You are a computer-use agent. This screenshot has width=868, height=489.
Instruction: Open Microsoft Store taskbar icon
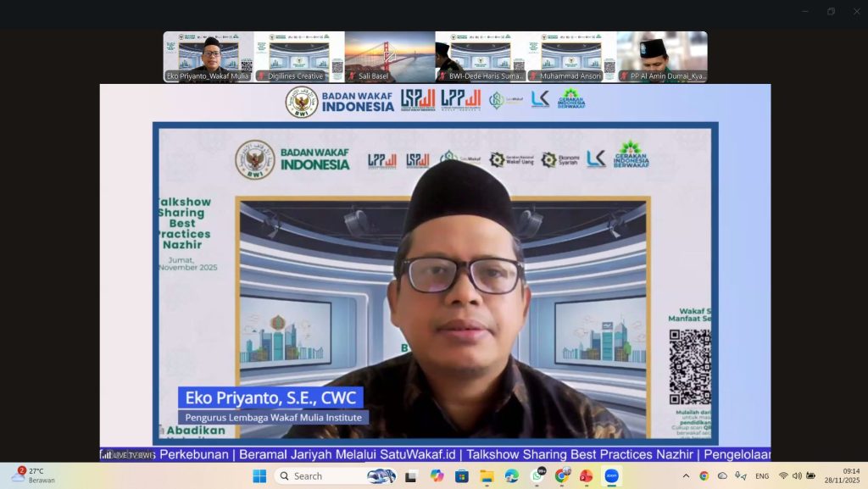pos(462,476)
